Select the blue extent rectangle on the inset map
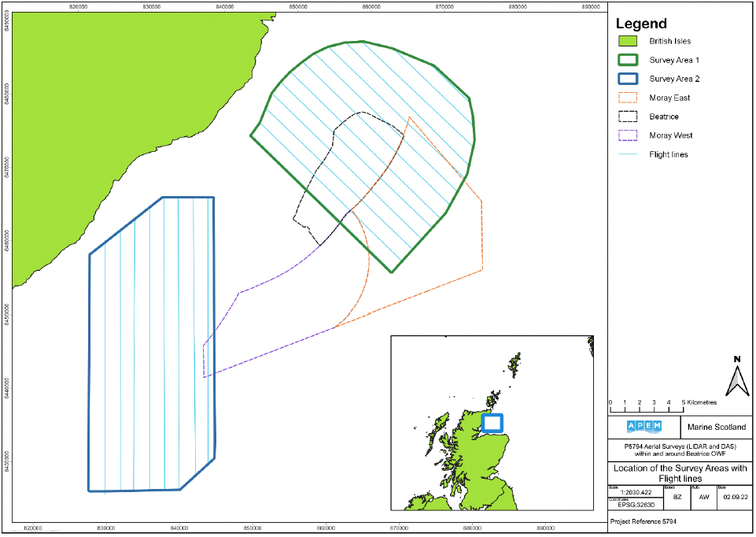This screenshot has width=756, height=537. coord(492,423)
